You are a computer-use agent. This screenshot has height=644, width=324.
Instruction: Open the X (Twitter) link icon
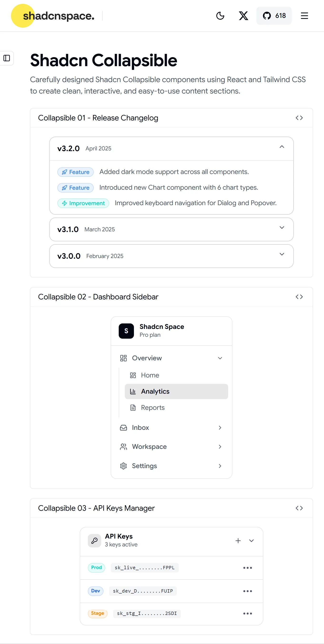tap(243, 16)
